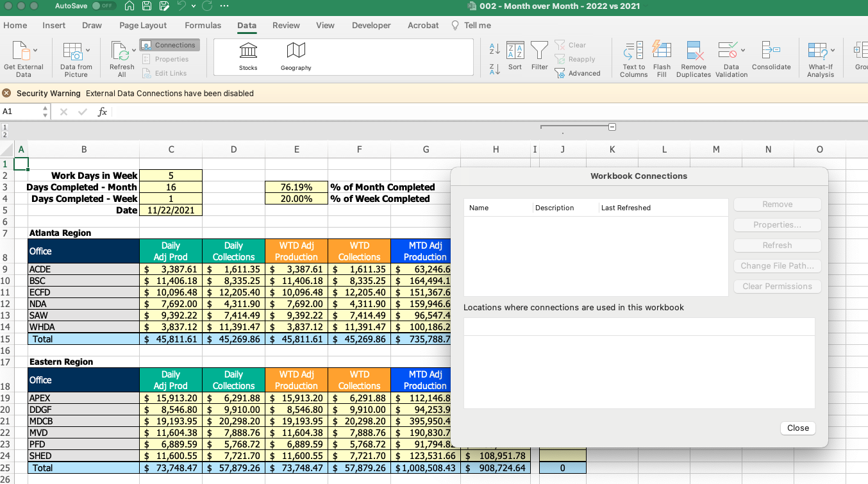Collapse column group with the minus button
Screen dimensions: 868x484
(x=612, y=127)
